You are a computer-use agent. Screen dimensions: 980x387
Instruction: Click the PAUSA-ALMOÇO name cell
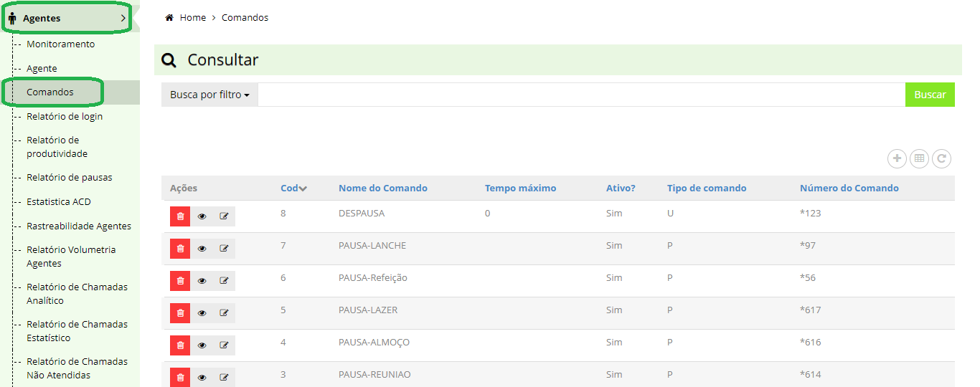coord(374,342)
